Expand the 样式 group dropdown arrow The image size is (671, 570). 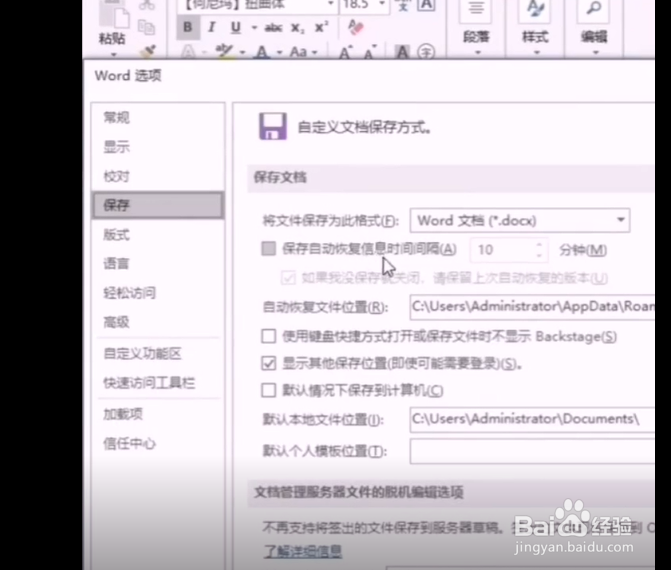(x=537, y=53)
